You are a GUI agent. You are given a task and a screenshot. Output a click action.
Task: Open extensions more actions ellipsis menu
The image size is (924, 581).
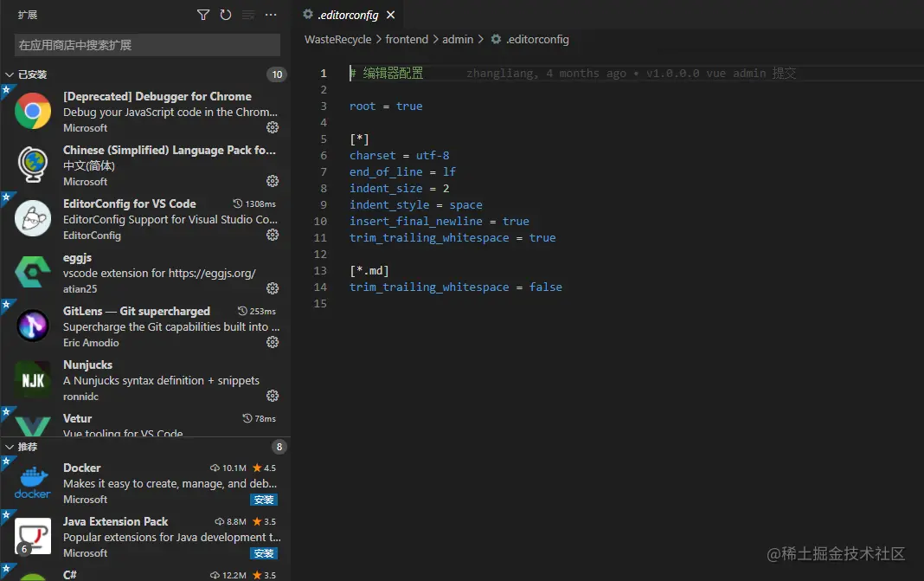pos(271,15)
